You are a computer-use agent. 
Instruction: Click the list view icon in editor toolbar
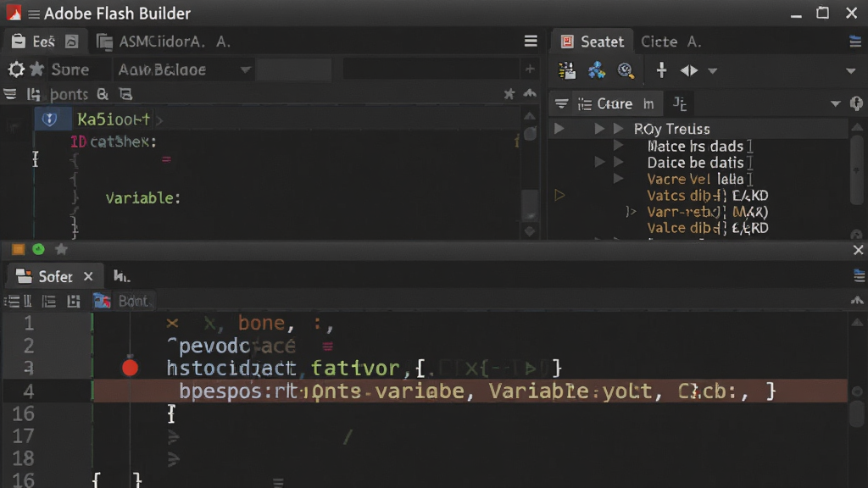click(x=11, y=301)
